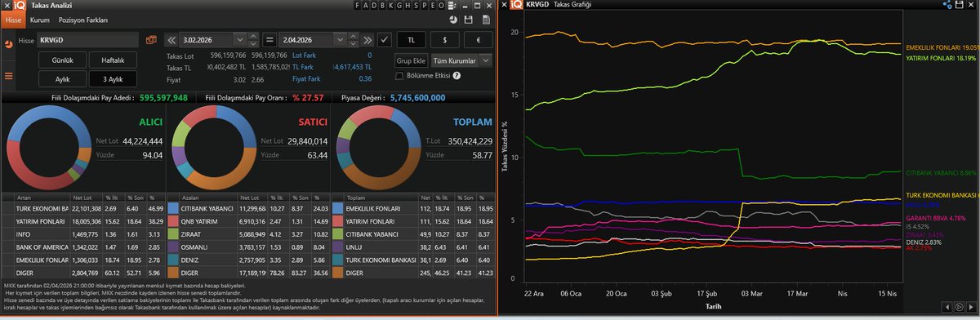Go to next period with double-right arrows
980x320 pixels.
pyautogui.click(x=368, y=39)
